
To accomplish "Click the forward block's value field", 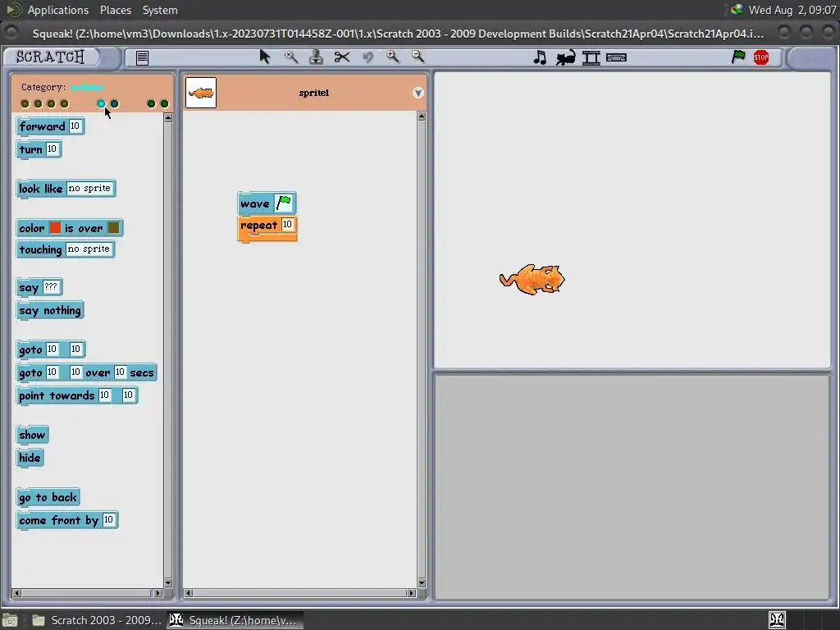I will (75, 126).
